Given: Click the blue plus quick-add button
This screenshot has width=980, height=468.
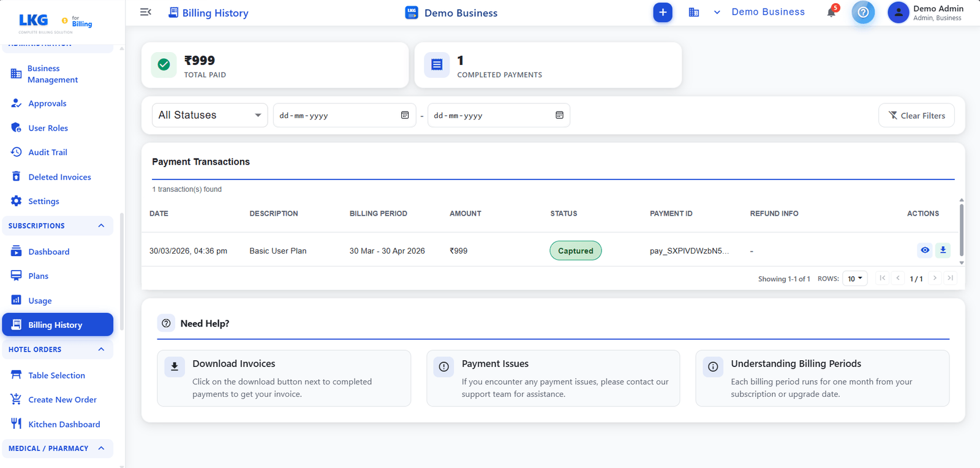Looking at the screenshot, I should [x=662, y=12].
